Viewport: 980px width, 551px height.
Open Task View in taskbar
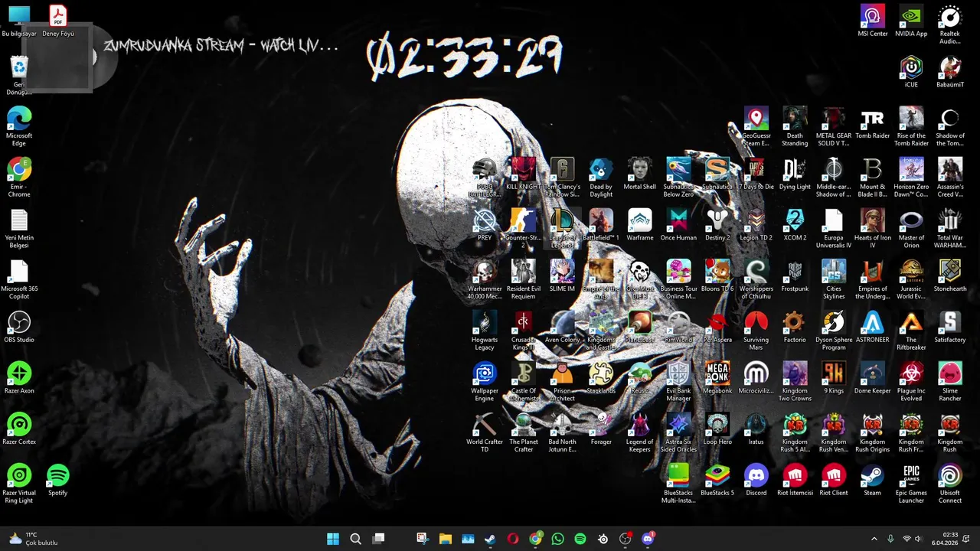[x=378, y=539]
